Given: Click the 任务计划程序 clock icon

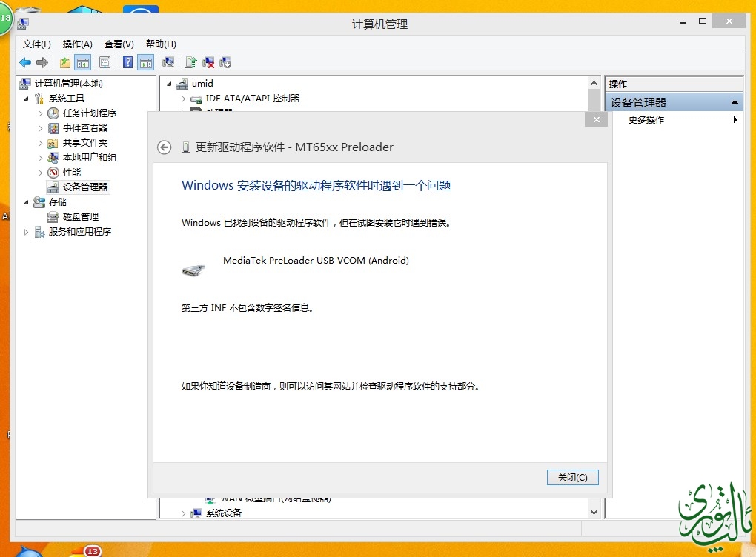Looking at the screenshot, I should tap(53, 114).
